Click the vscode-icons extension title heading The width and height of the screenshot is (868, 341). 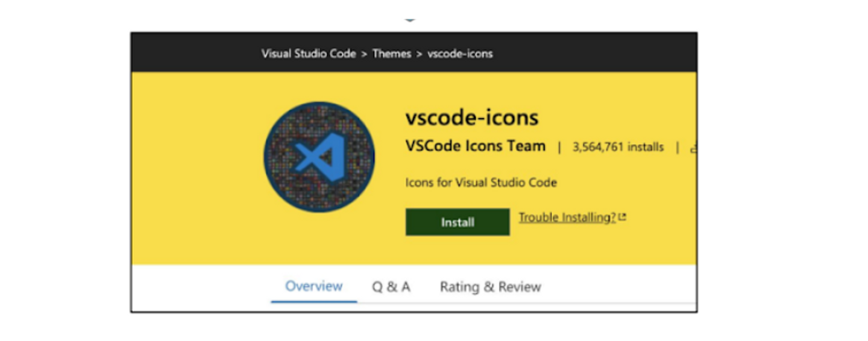point(472,117)
